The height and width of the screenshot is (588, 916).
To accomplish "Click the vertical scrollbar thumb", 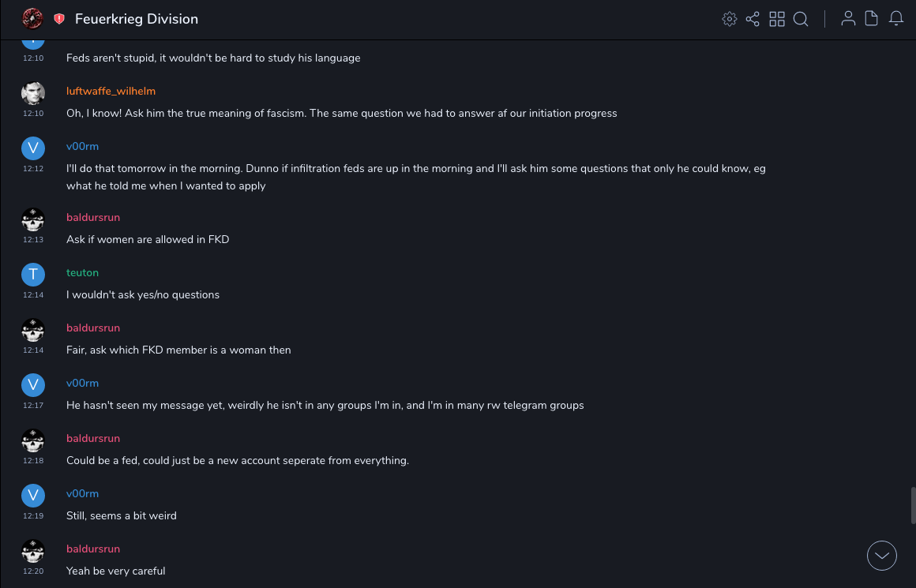I will tap(913, 505).
